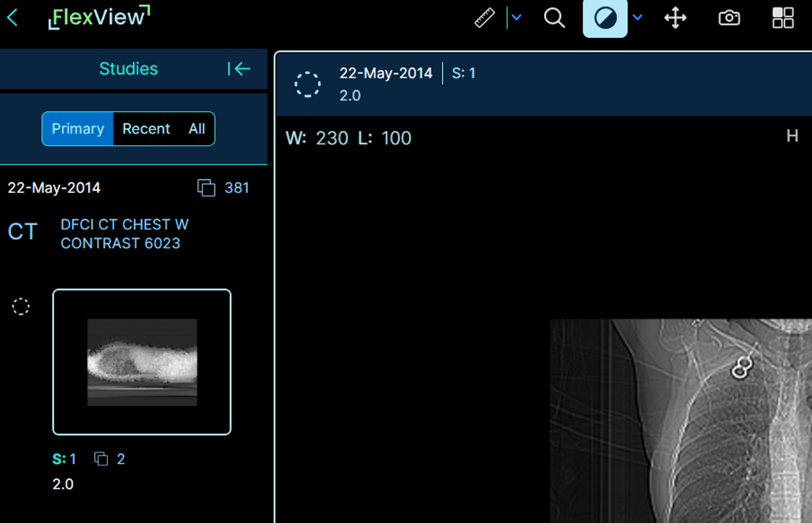Switch to the Recent studies filter
The height and width of the screenshot is (523, 812).
[146, 129]
